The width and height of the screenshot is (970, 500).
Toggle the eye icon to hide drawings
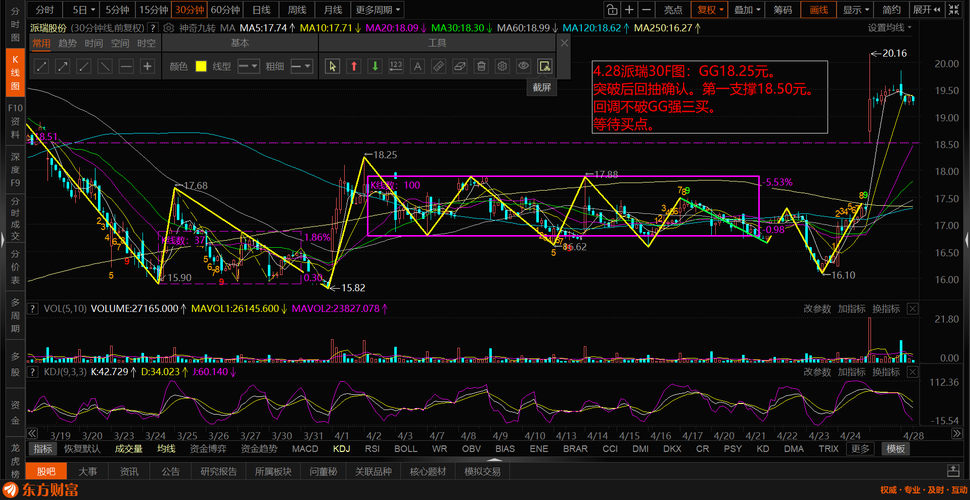522,66
